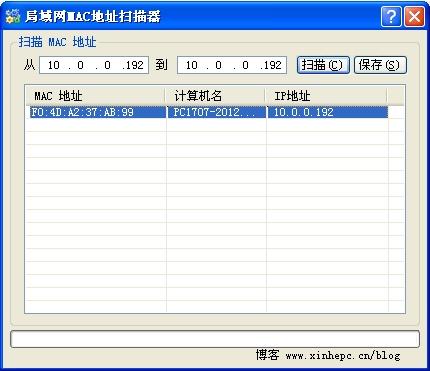Open the help question mark button
The width and height of the screenshot is (430, 371).
point(391,16)
